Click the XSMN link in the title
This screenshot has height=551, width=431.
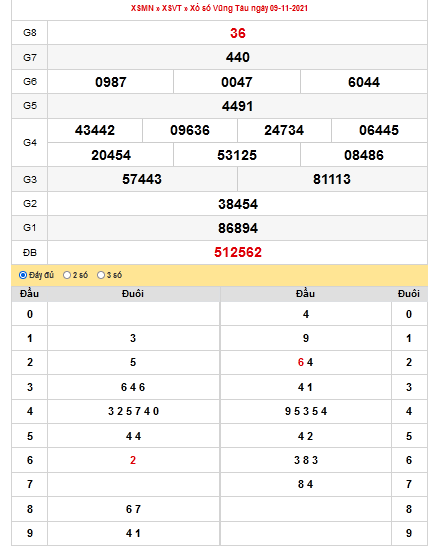pos(142,8)
